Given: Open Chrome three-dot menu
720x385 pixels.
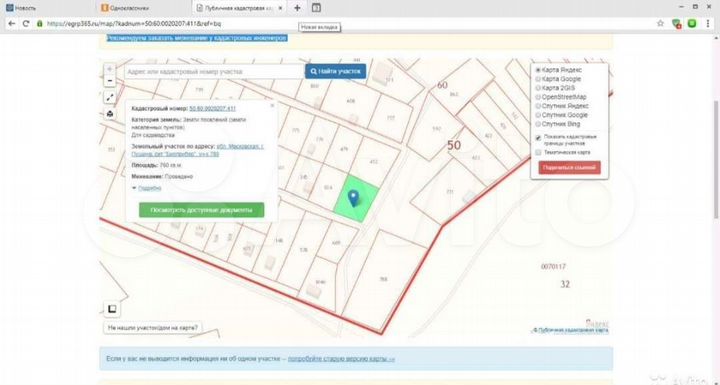Looking at the screenshot, I should pyautogui.click(x=709, y=23).
